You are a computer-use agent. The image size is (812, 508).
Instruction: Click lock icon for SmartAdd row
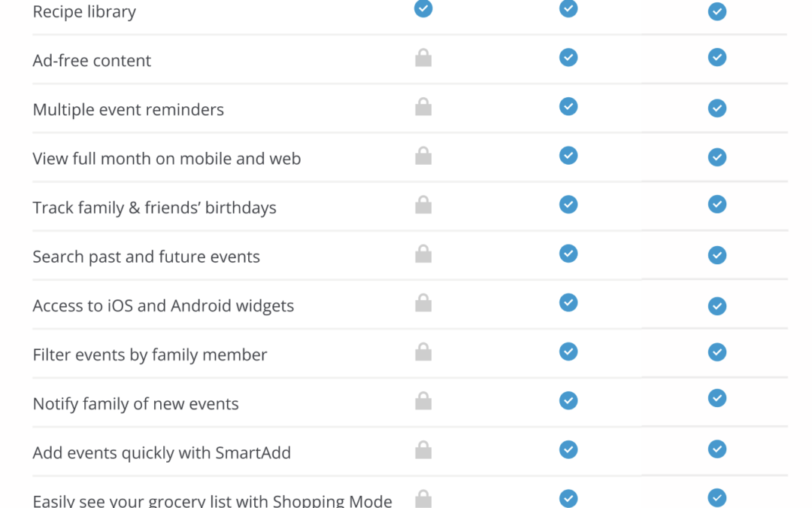coord(423,450)
